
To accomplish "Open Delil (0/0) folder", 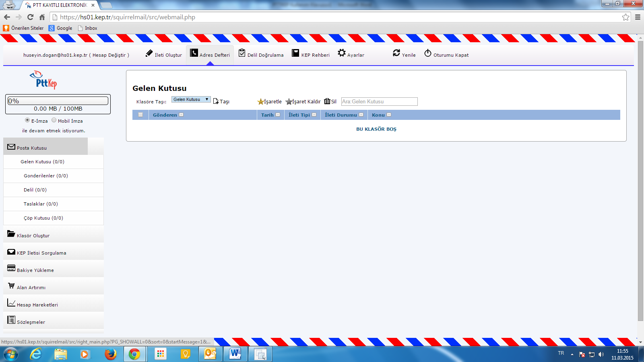I will [x=35, y=190].
